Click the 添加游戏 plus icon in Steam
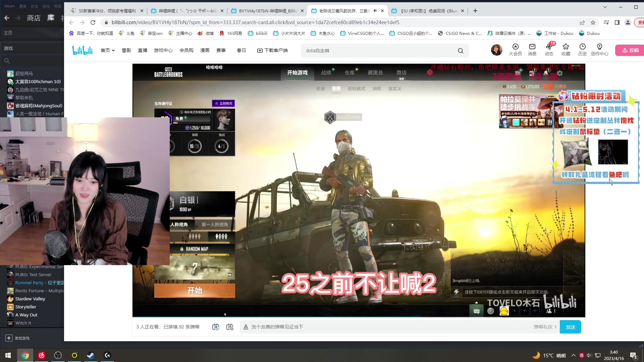Screen dimensions: 644x362 click(x=9, y=338)
